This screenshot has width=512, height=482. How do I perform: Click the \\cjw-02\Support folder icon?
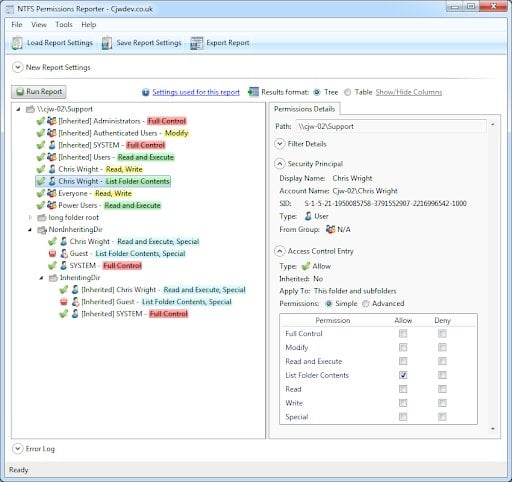click(x=30, y=109)
